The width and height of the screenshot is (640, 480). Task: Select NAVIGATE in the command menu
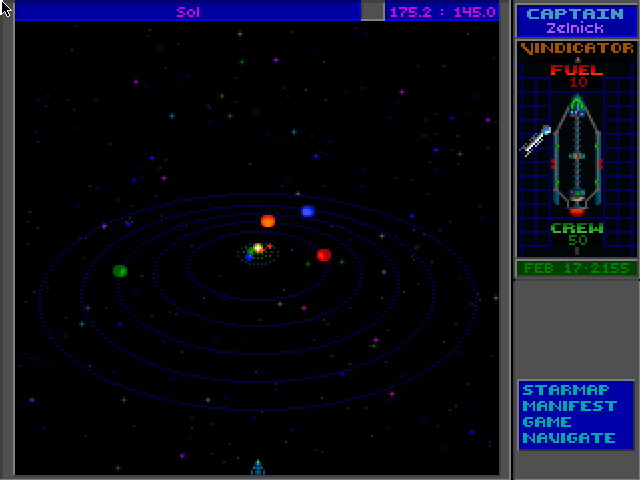[569, 438]
